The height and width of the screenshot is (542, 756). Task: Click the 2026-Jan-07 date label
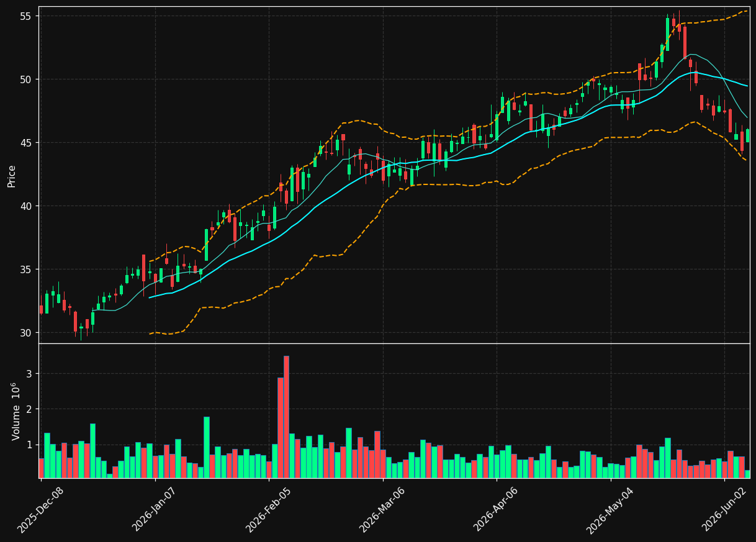[x=155, y=510]
